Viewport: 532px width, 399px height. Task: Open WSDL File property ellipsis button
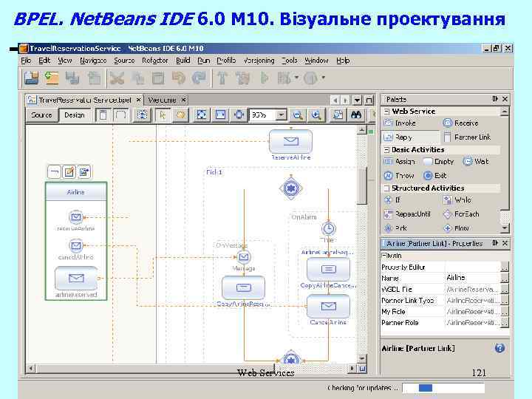click(x=505, y=290)
